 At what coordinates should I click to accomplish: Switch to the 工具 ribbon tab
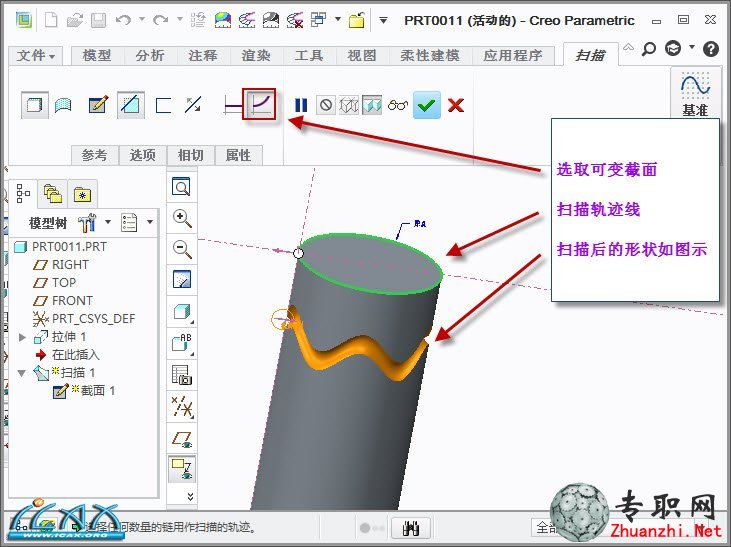[x=309, y=55]
